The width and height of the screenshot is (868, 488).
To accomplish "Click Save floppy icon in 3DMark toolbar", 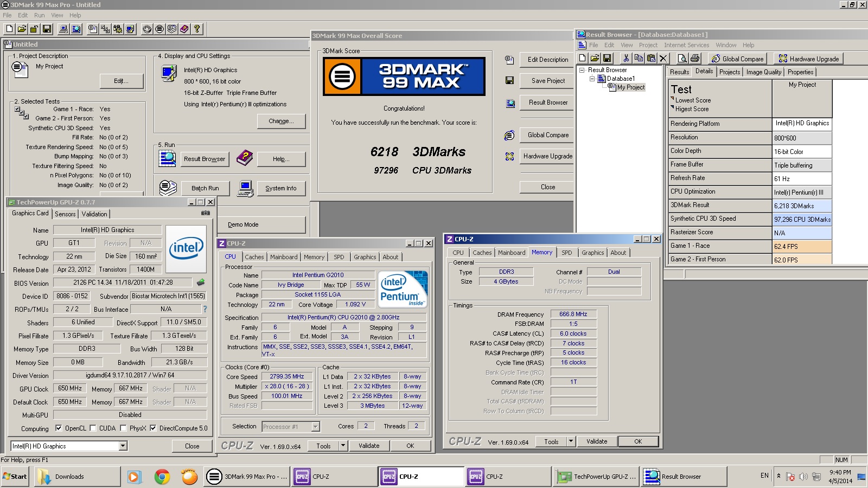I will pyautogui.click(x=47, y=29).
